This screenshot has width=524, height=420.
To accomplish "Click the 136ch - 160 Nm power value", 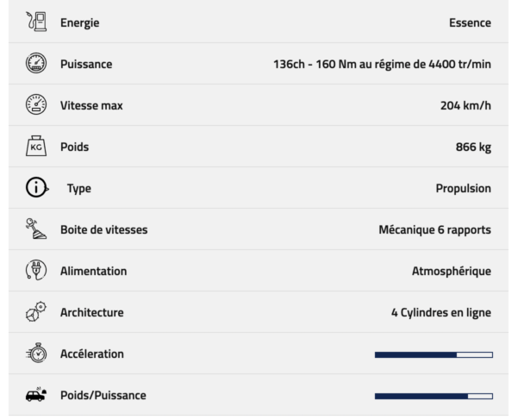I will pyautogui.click(x=383, y=64).
